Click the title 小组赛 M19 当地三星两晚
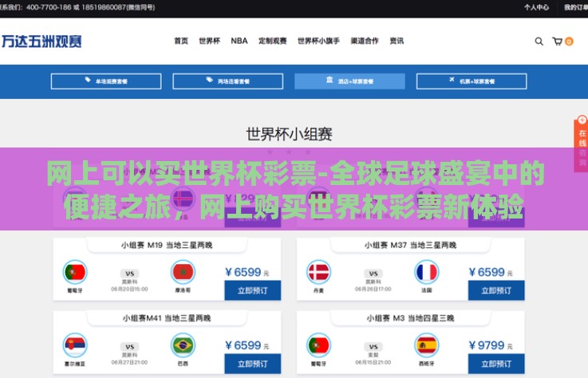588x378 pixels. 167,246
